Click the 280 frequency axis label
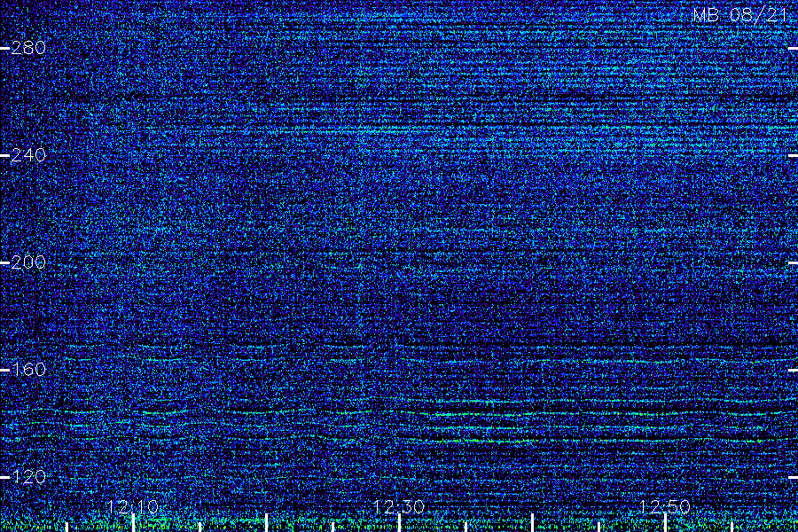 click(x=28, y=49)
